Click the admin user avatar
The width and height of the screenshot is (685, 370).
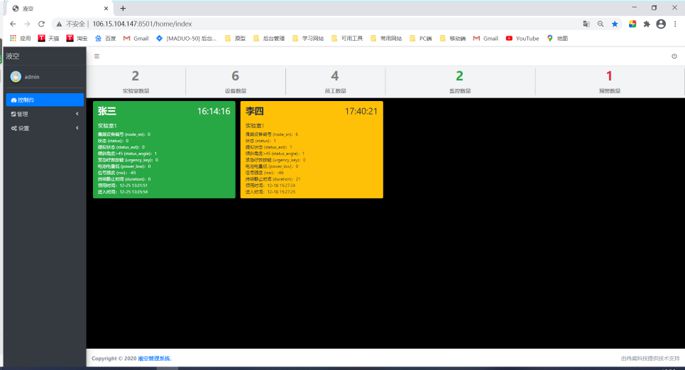(x=16, y=76)
